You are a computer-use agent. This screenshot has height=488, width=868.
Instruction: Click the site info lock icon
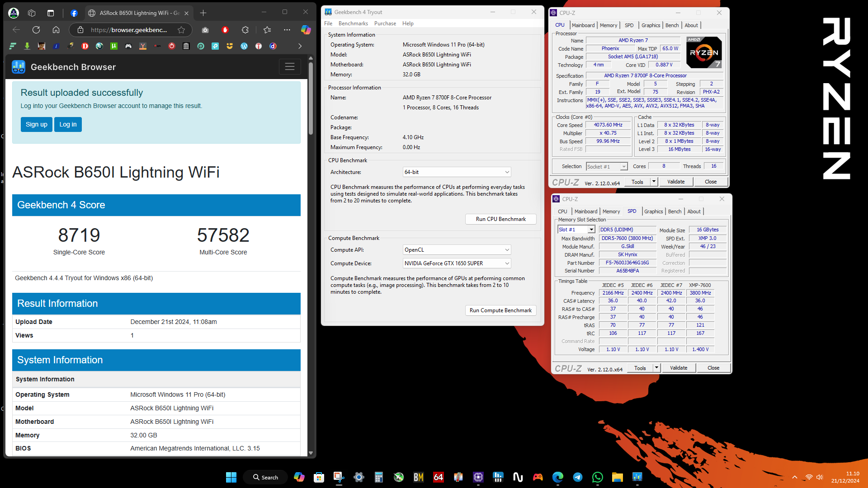pos(80,30)
